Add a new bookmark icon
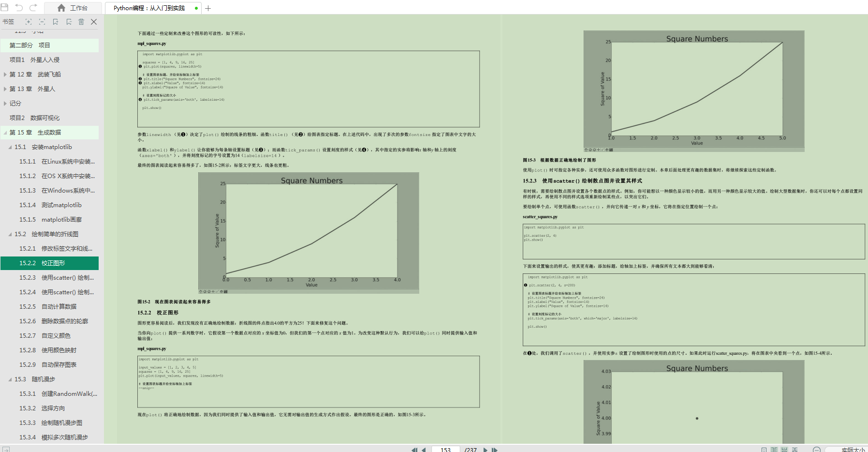The height and width of the screenshot is (452, 868). [x=56, y=22]
